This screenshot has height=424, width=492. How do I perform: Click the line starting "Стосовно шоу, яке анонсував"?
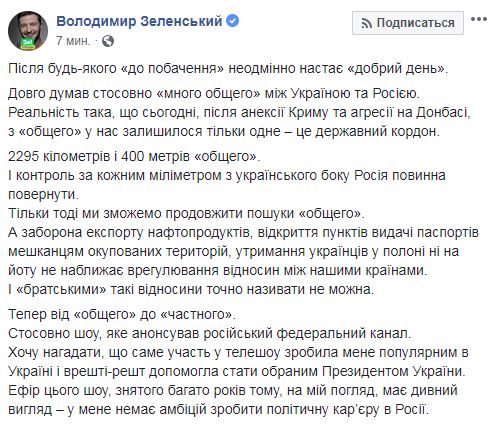209,333
